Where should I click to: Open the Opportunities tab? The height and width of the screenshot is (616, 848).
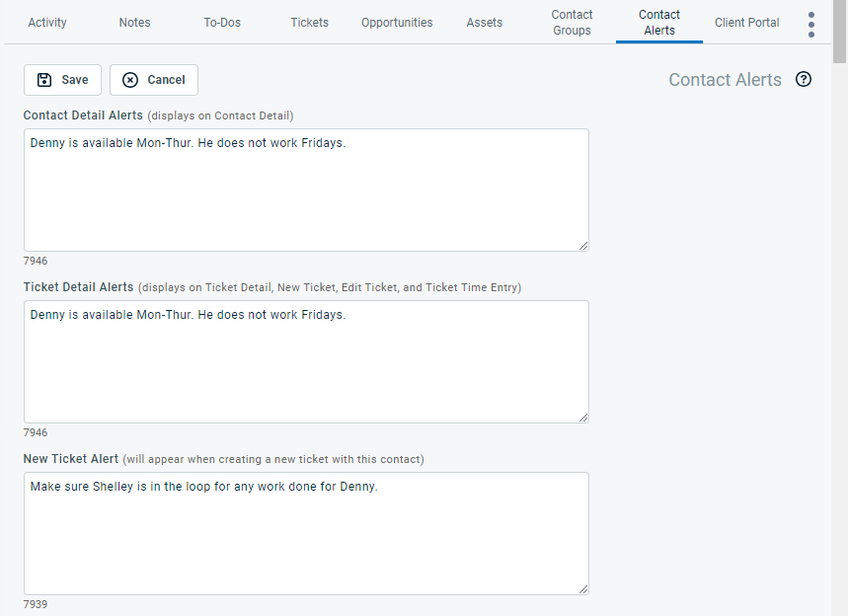(397, 23)
